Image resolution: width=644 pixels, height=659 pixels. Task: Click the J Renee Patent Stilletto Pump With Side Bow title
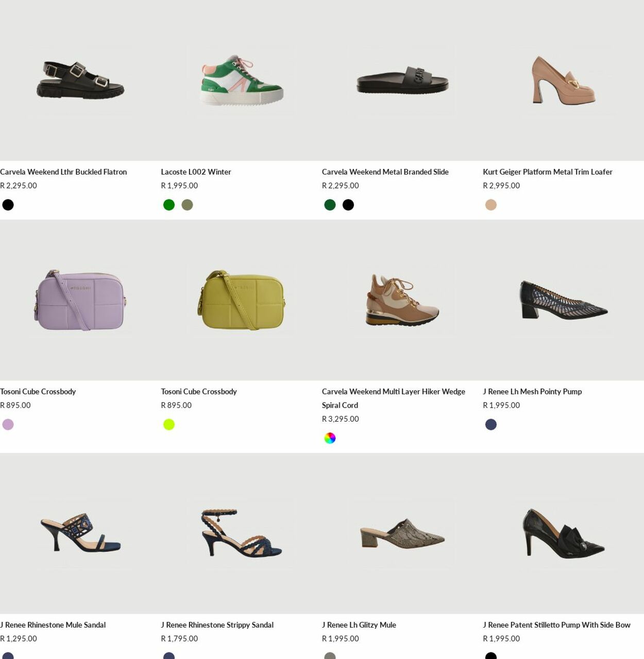click(x=556, y=625)
